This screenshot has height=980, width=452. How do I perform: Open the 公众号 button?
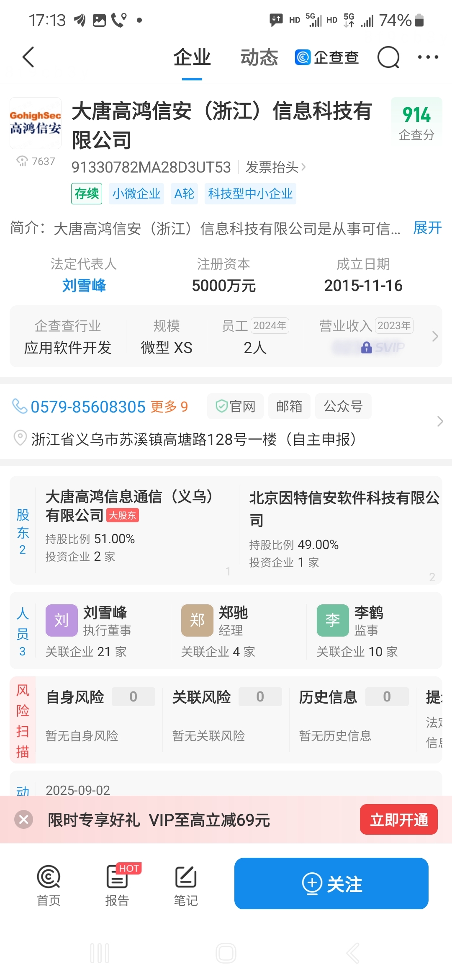click(x=343, y=406)
